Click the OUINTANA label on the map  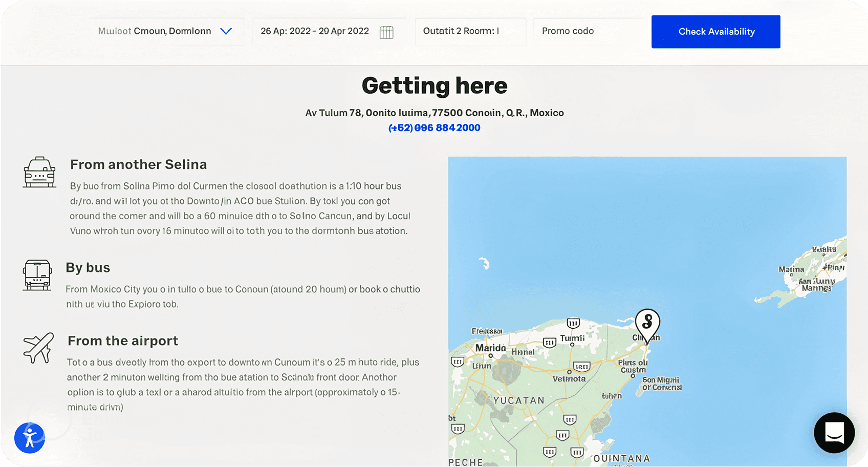click(x=622, y=459)
